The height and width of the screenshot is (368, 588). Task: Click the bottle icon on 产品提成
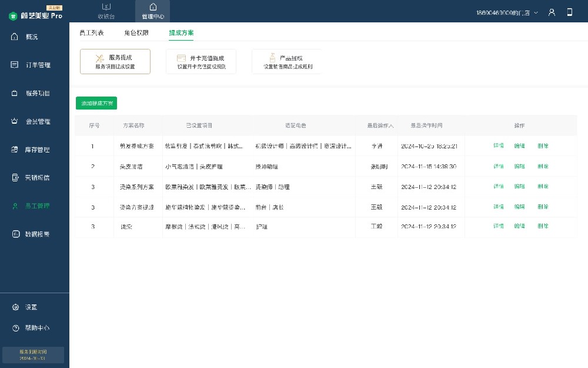(272, 58)
